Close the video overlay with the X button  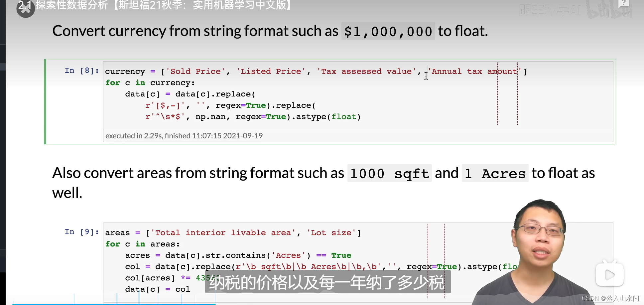point(26,9)
